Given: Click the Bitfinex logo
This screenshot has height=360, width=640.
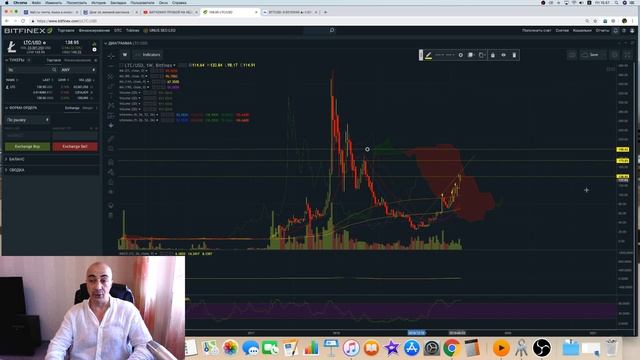Looking at the screenshot, I should (x=28, y=31).
